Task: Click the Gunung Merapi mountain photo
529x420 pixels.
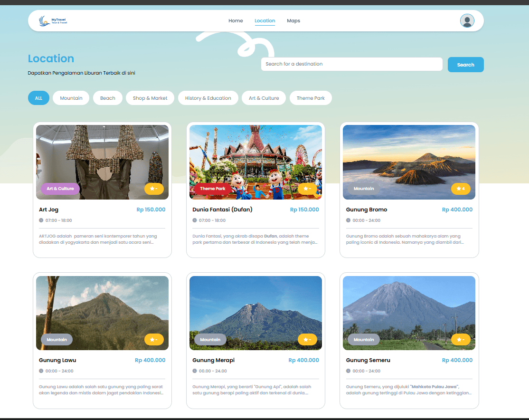Action: [x=256, y=313]
